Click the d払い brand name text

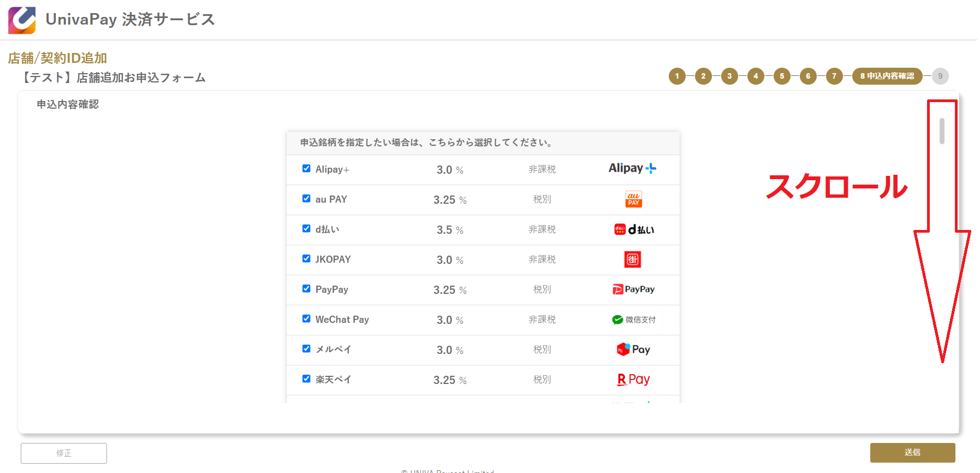328,229
